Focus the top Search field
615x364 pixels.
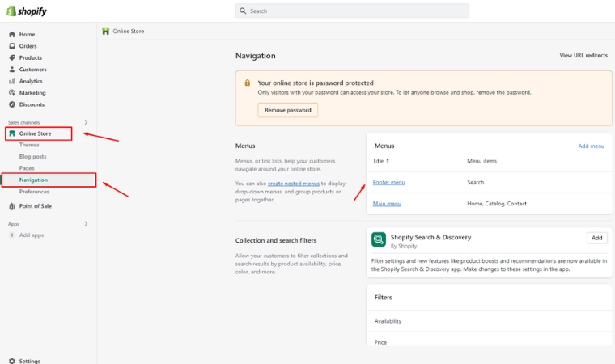pos(352,11)
